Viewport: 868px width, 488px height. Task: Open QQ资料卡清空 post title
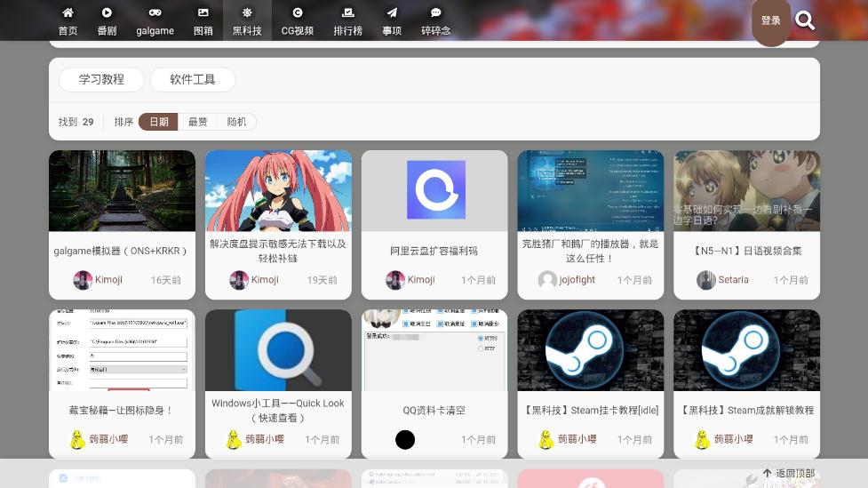pyautogui.click(x=434, y=411)
